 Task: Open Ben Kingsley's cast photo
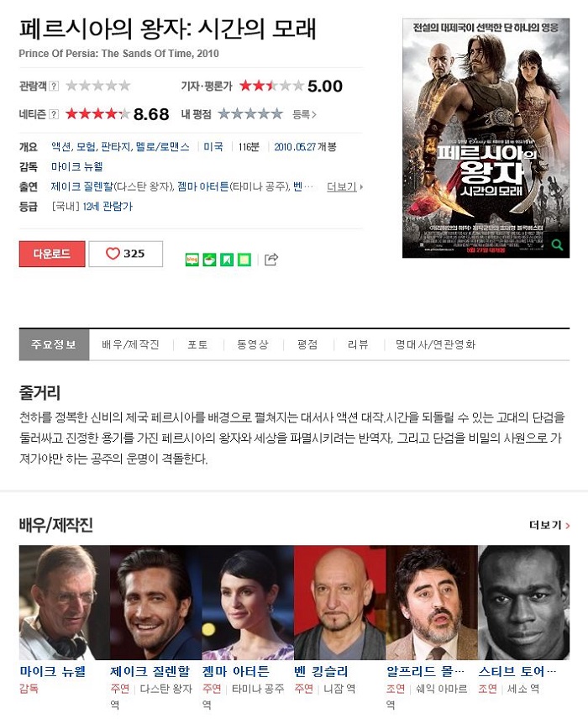339,602
